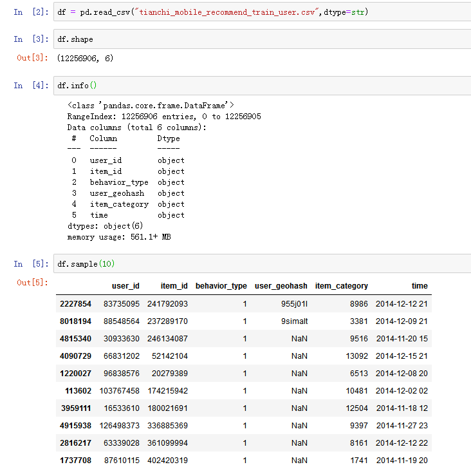The image size is (471, 476).
Task: Click time value 2014-12-15 21
Action: 402,356
